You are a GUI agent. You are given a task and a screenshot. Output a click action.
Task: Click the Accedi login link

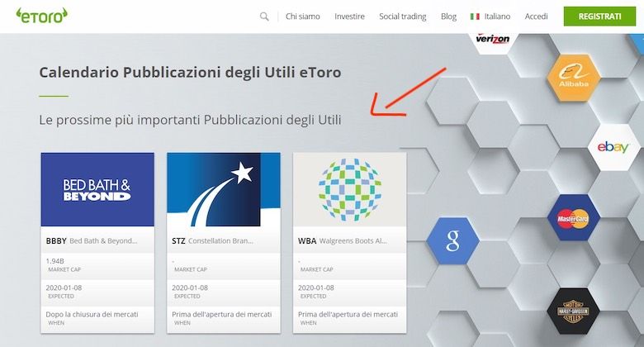pyautogui.click(x=536, y=17)
